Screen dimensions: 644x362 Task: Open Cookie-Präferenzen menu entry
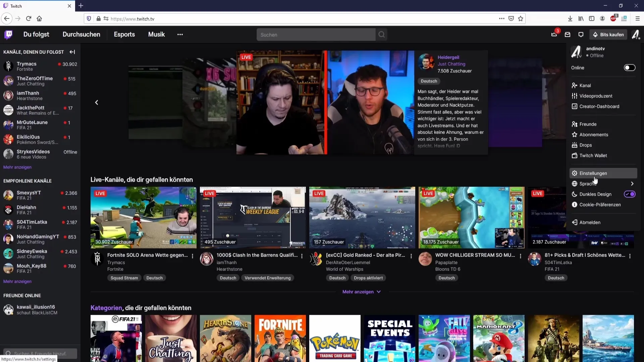[x=603, y=205]
